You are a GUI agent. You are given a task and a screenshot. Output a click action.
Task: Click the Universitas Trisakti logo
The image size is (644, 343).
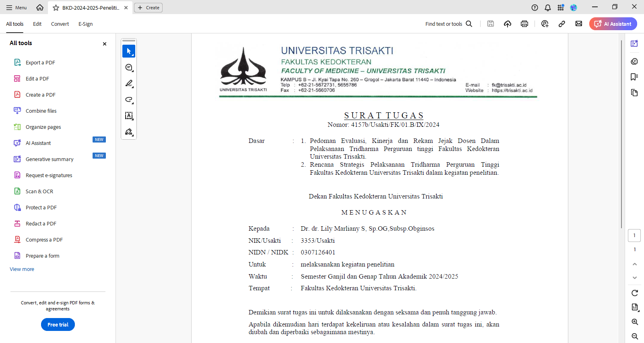(243, 69)
